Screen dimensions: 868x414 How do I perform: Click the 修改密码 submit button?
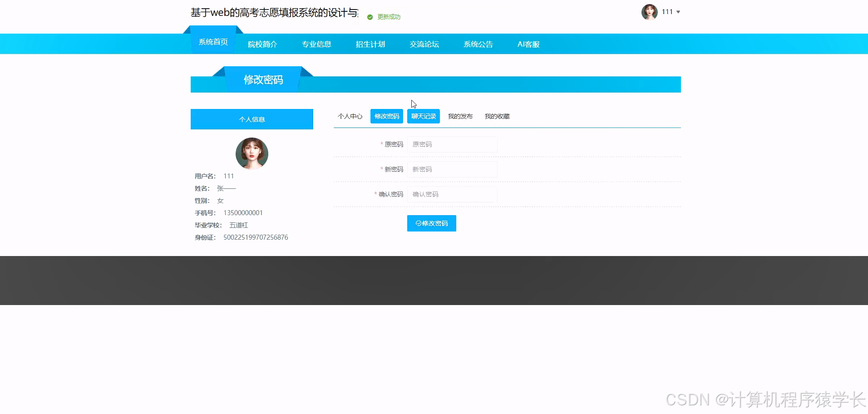431,223
